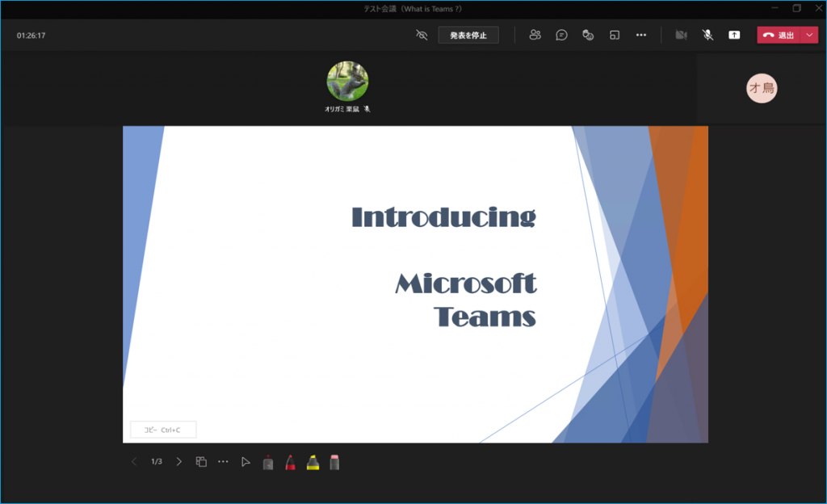This screenshot has width=827, height=504.
Task: Open the rooms icon in meeting toolbar
Action: pyautogui.click(x=615, y=35)
